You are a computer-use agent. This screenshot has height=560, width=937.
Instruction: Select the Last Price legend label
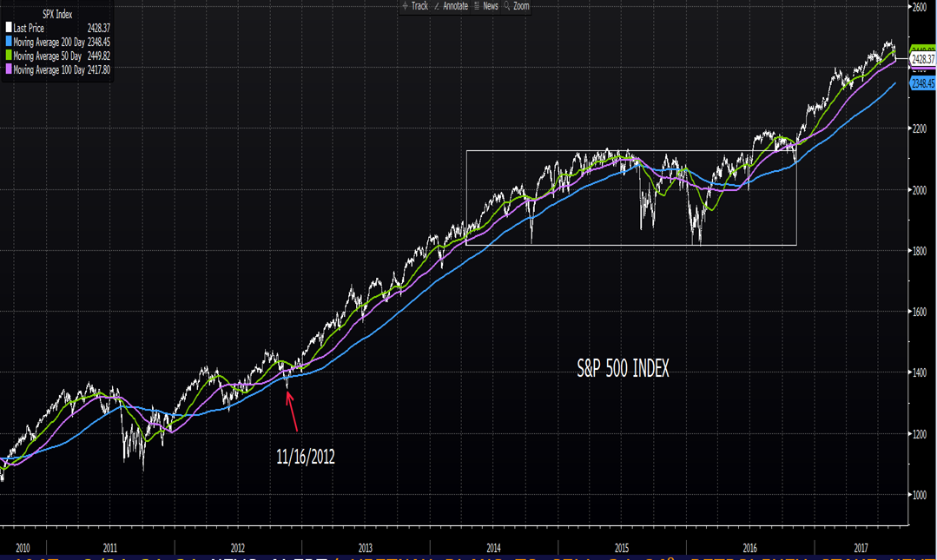(29, 28)
